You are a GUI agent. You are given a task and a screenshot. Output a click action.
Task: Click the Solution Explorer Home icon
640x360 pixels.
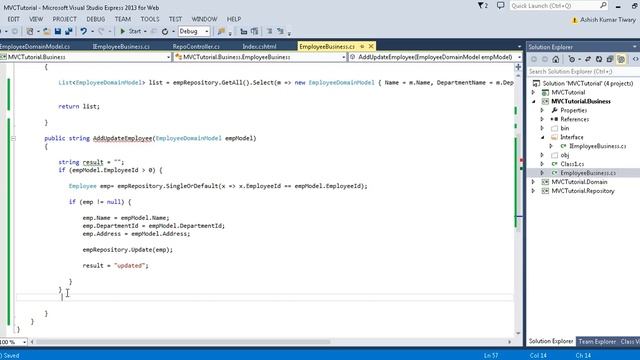556,60
